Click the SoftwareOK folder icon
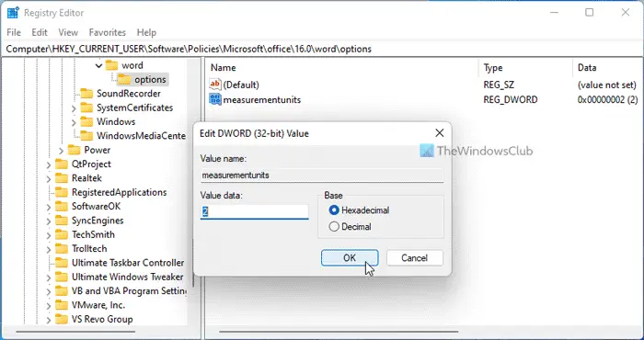644x340 pixels. tap(62, 206)
